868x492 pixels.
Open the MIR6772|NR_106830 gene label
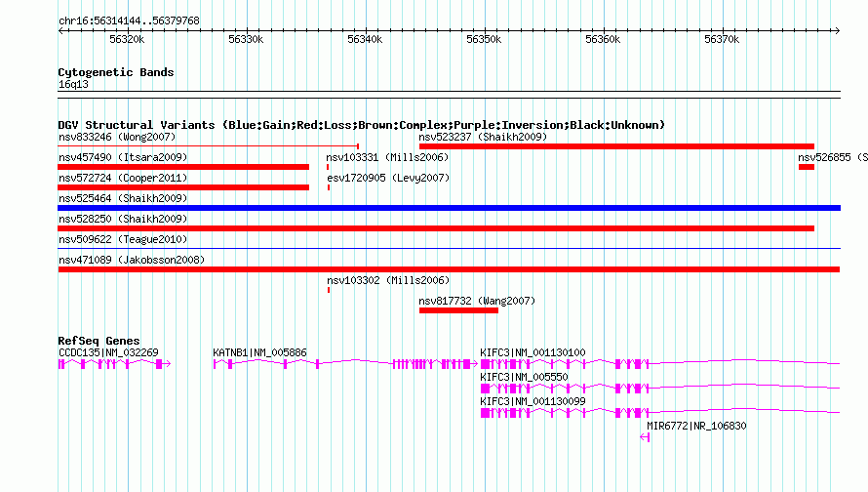(696, 426)
